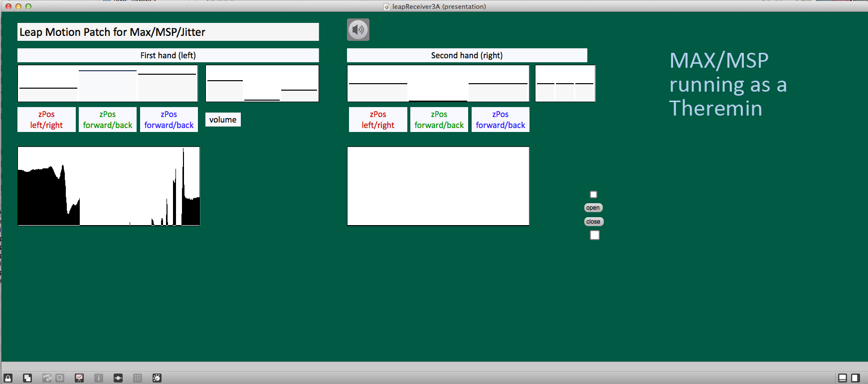Click second hand green 'zPos forward/back' label
The width and height of the screenshot is (868, 384).
point(439,120)
